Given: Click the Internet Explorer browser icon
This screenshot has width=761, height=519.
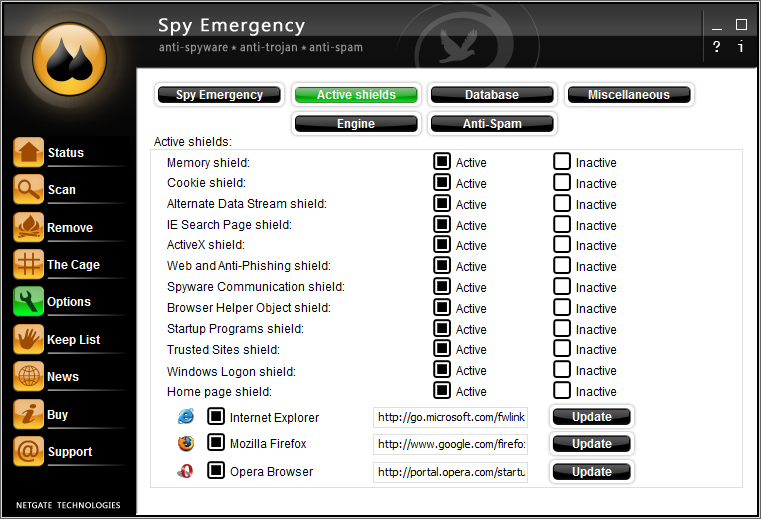Looking at the screenshot, I should coord(185,416).
